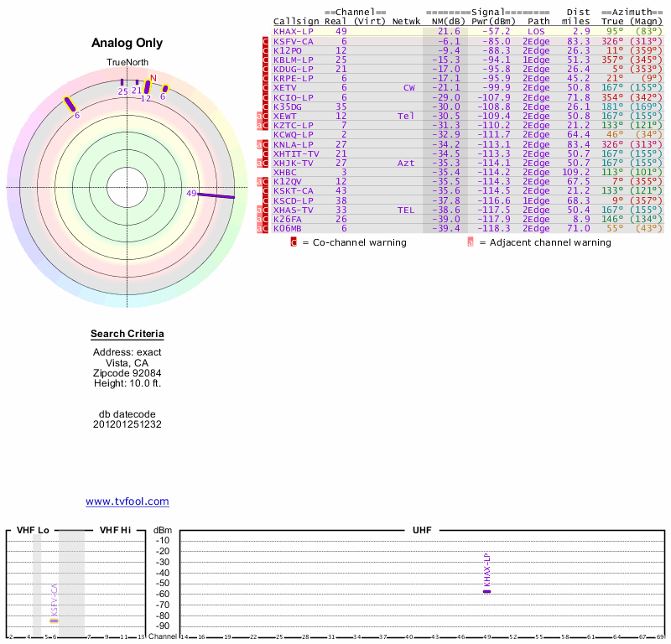The height and width of the screenshot is (644, 671).
Task: Click the co-channel warning legend icon
Action: tap(294, 242)
